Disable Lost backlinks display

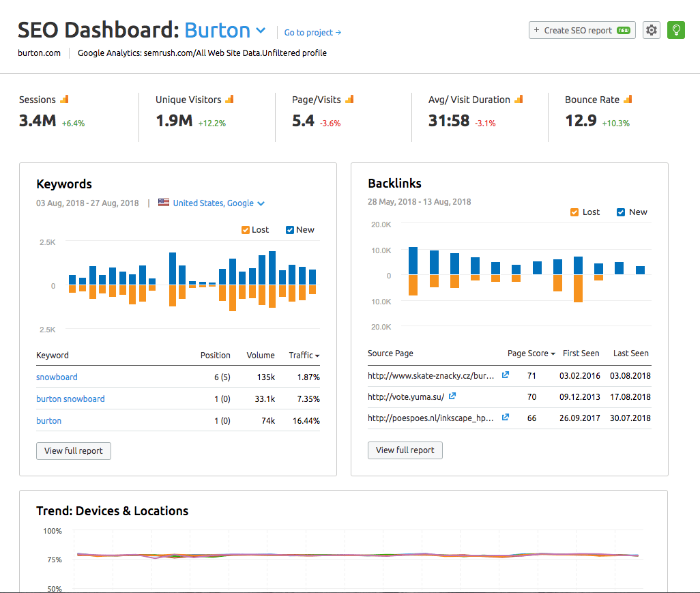(x=574, y=212)
